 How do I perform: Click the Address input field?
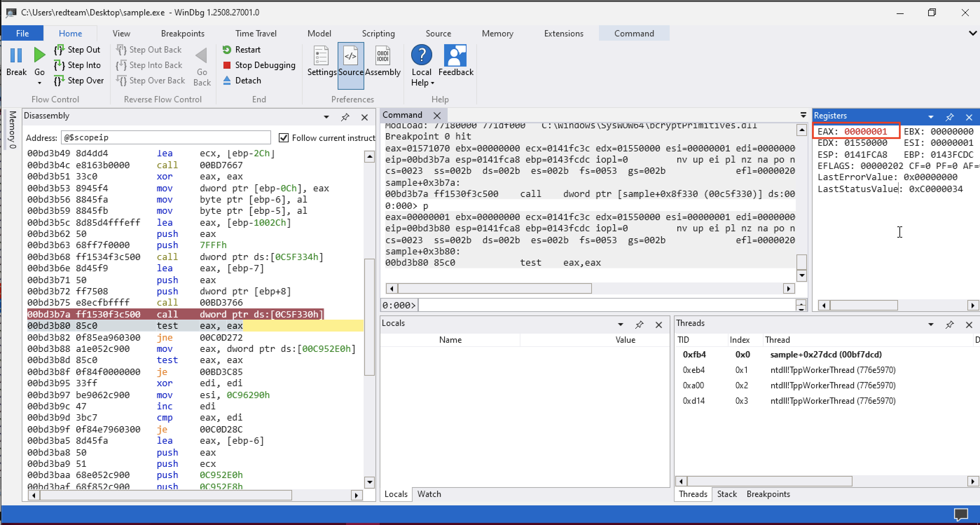(166, 137)
